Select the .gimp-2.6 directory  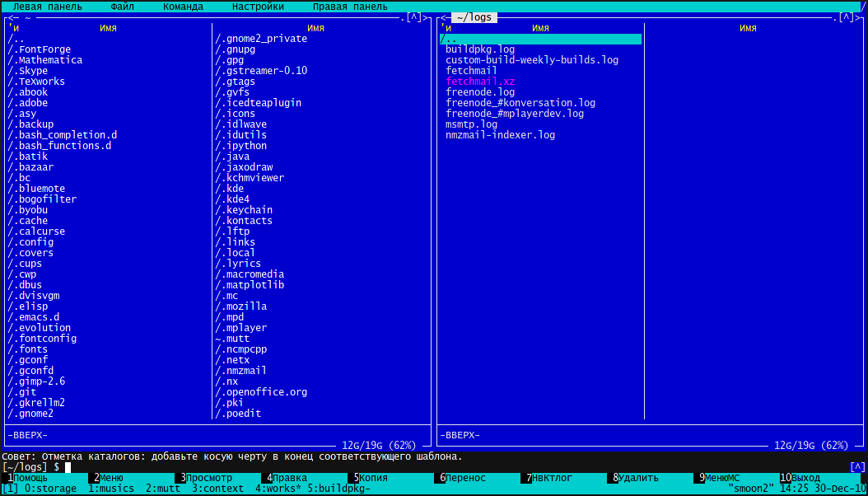36,381
